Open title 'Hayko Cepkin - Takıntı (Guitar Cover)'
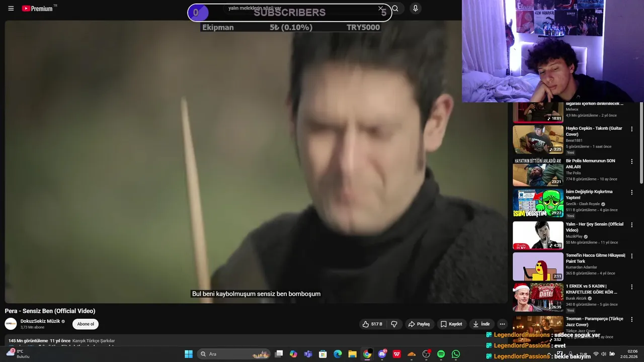Screen dimensions: 644x362 coord(594,131)
